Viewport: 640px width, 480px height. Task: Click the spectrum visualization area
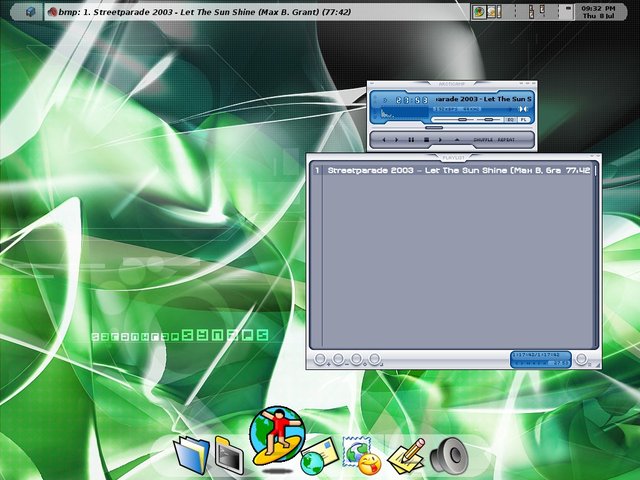tap(404, 112)
